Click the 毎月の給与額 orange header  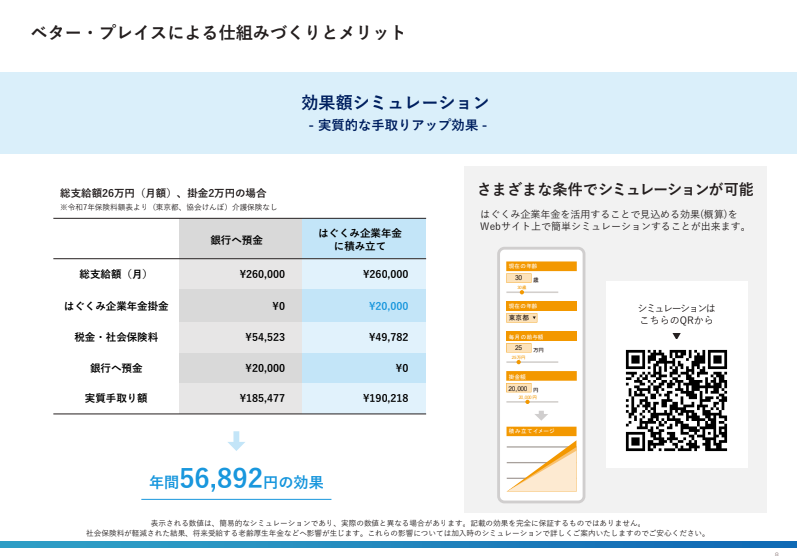click(x=541, y=336)
